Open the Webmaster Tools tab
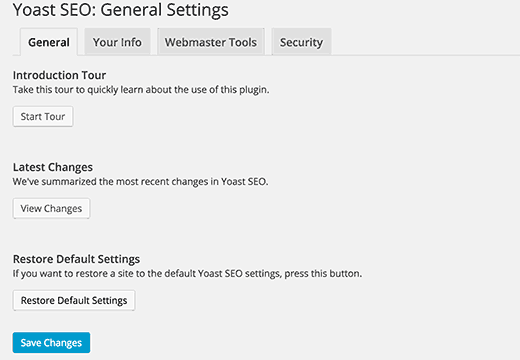 pos(211,42)
